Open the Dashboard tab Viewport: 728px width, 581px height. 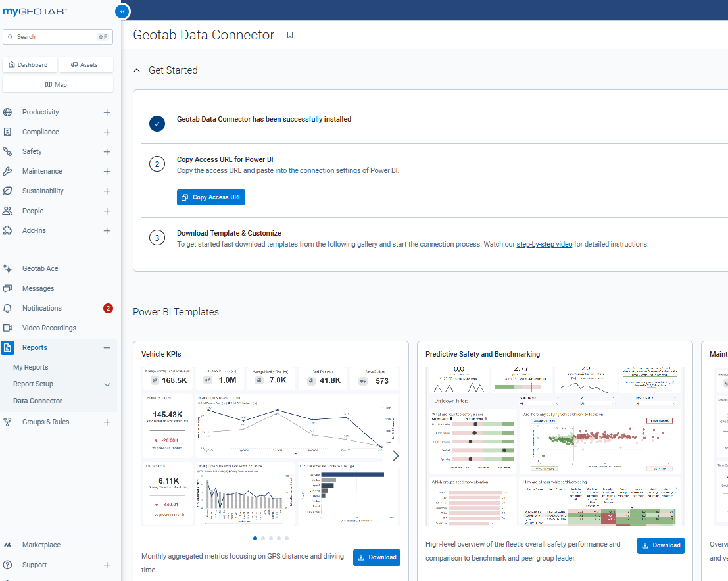tap(30, 64)
